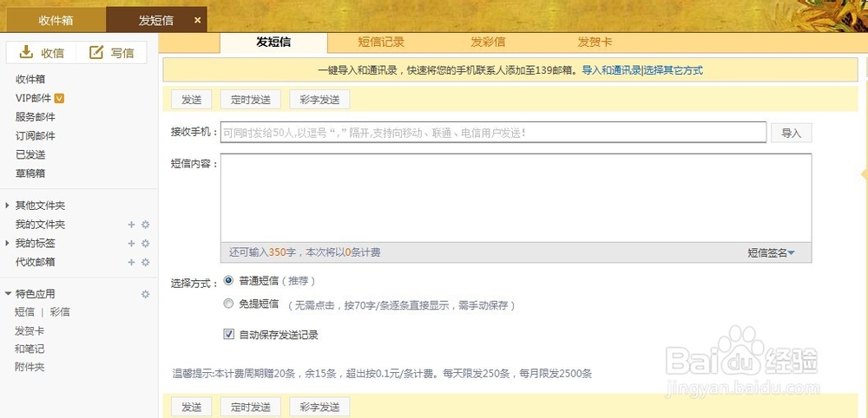Image resolution: width=868 pixels, height=418 pixels.
Task: Open 附件夹 in the sidebar
Action: tap(30, 367)
